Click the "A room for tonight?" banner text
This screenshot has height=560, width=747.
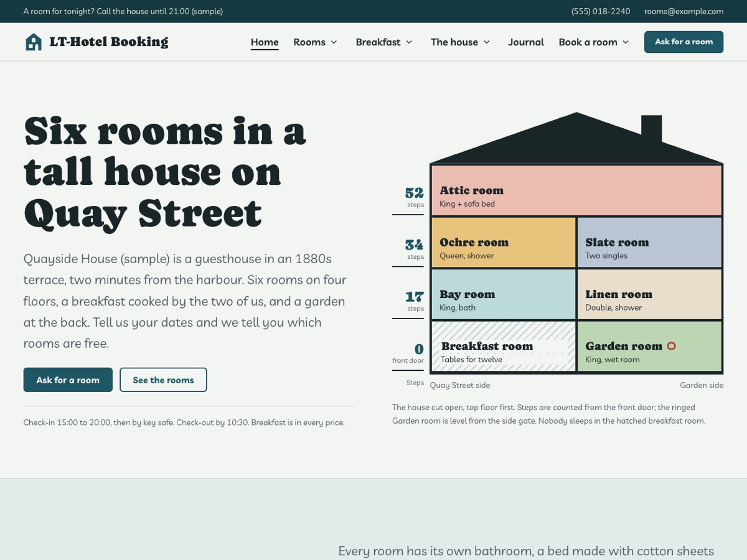(123, 11)
